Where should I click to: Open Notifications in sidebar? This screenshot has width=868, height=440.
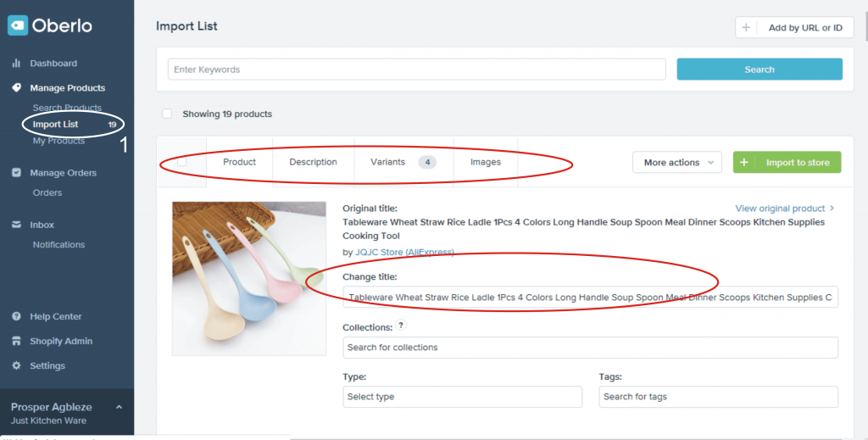coord(58,245)
